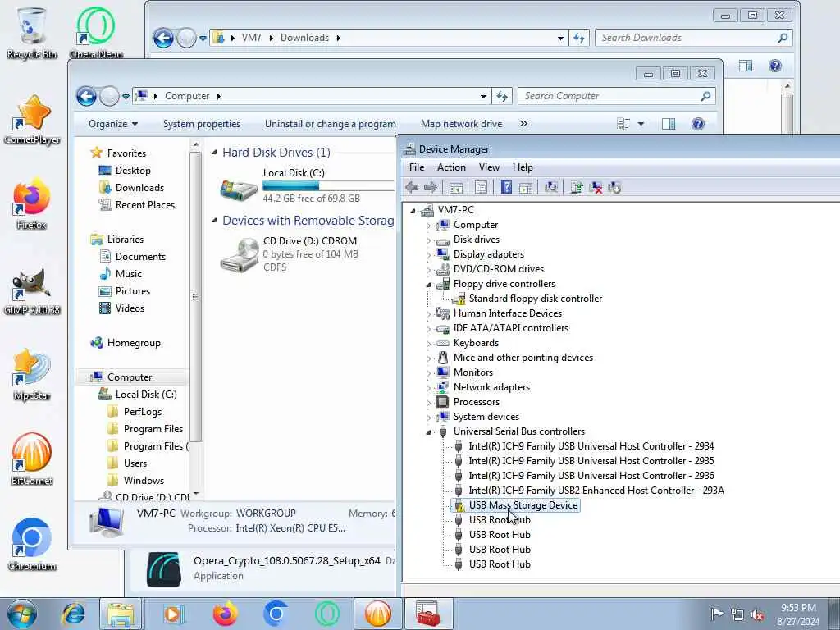Viewport: 840px width, 630px height.
Task: Open Action menu in Device Manager
Action: coord(451,167)
